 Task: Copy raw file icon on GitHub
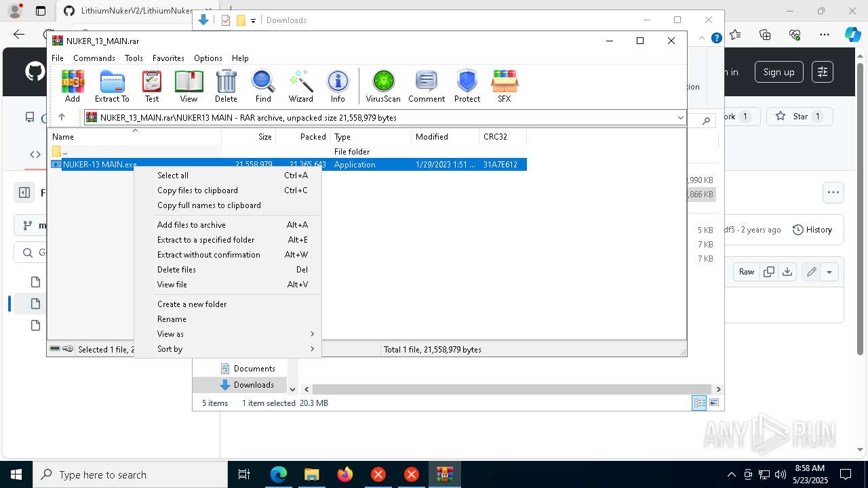tap(769, 272)
